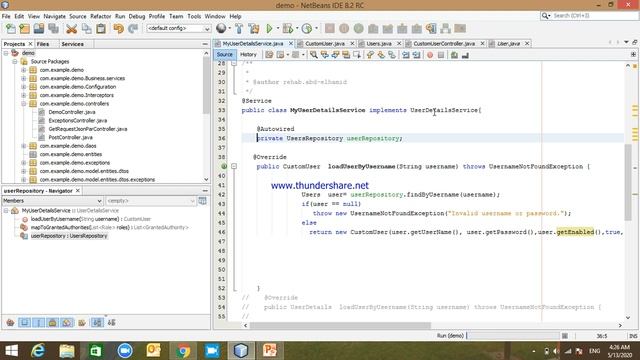This screenshot has width=640, height=360.
Task: Select PostController.java in project tree
Action: point(70,137)
